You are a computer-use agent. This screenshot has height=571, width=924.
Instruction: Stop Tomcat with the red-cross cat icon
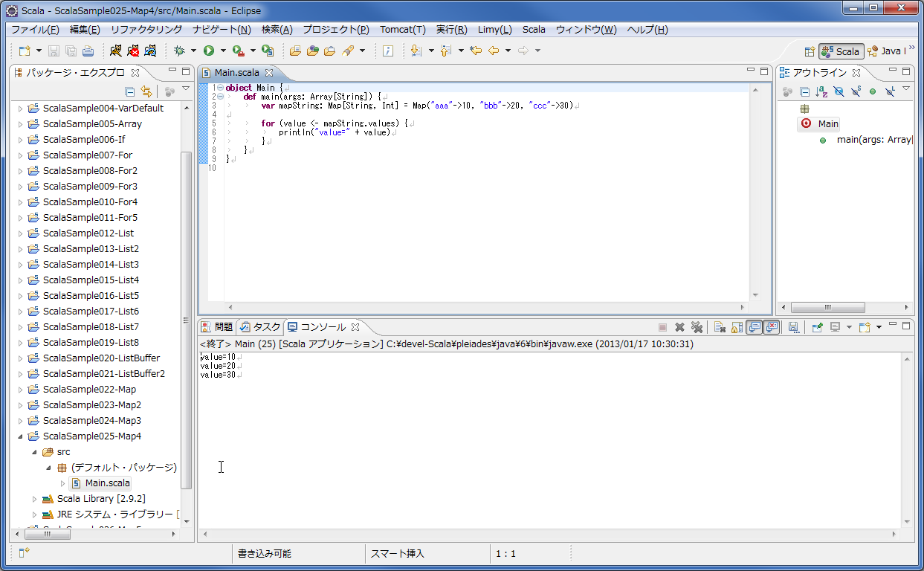point(134,51)
